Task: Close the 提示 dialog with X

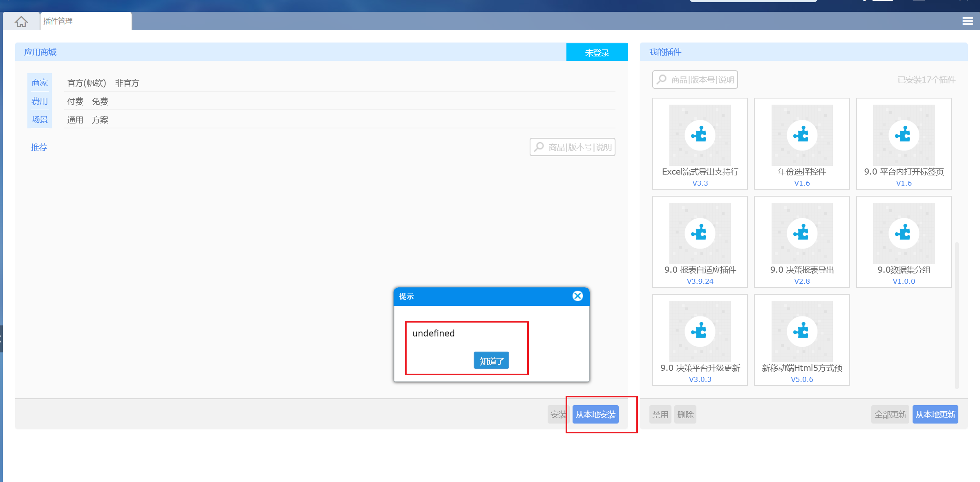Action: coord(577,296)
